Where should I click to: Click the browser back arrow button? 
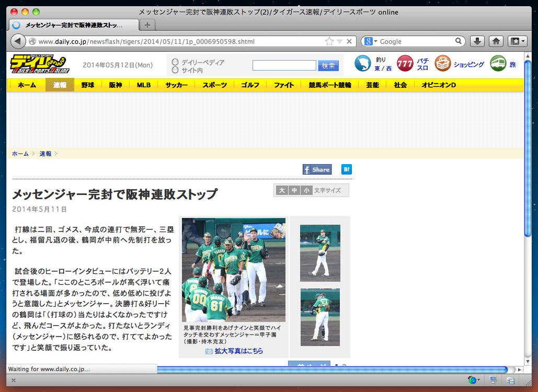(18, 41)
